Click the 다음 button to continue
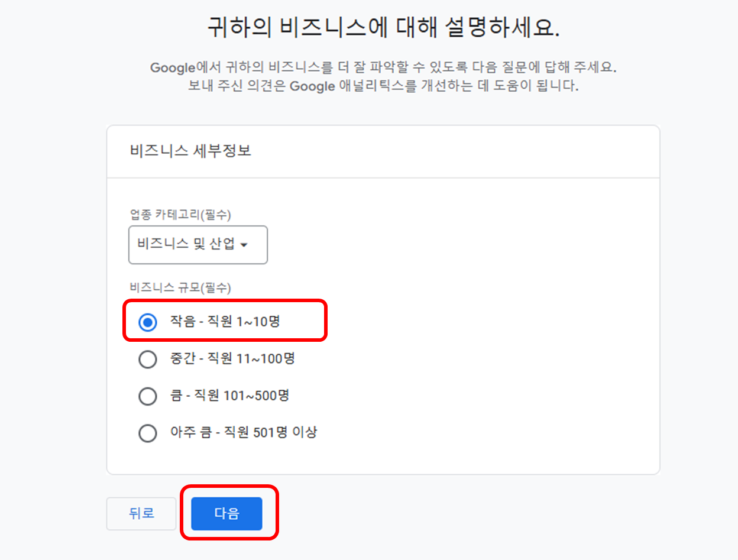 [x=226, y=513]
